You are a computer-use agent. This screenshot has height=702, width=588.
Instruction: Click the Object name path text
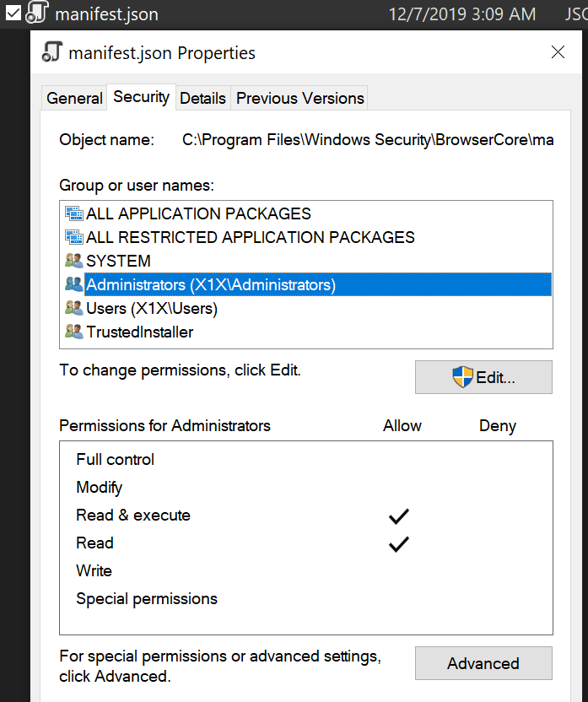[x=368, y=140]
